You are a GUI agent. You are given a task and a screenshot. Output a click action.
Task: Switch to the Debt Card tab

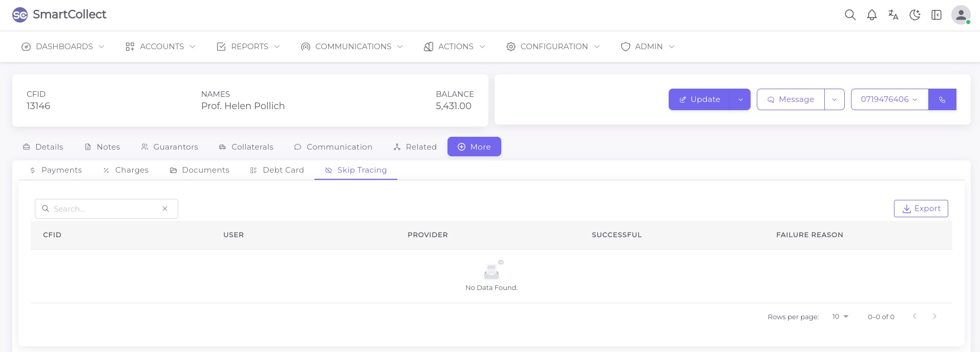click(x=277, y=170)
